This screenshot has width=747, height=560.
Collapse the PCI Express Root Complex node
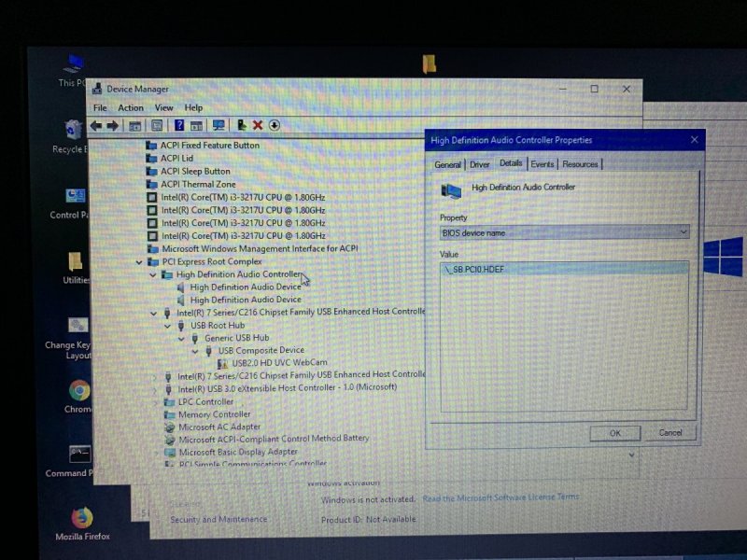pos(139,262)
